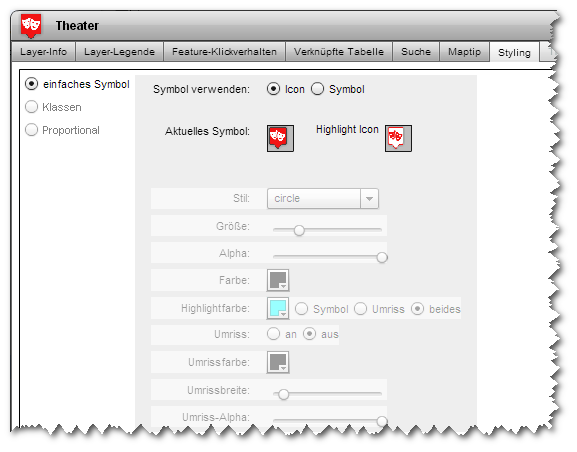Click the Größe slider handle
The width and height of the screenshot is (577, 452).
pyautogui.click(x=299, y=231)
